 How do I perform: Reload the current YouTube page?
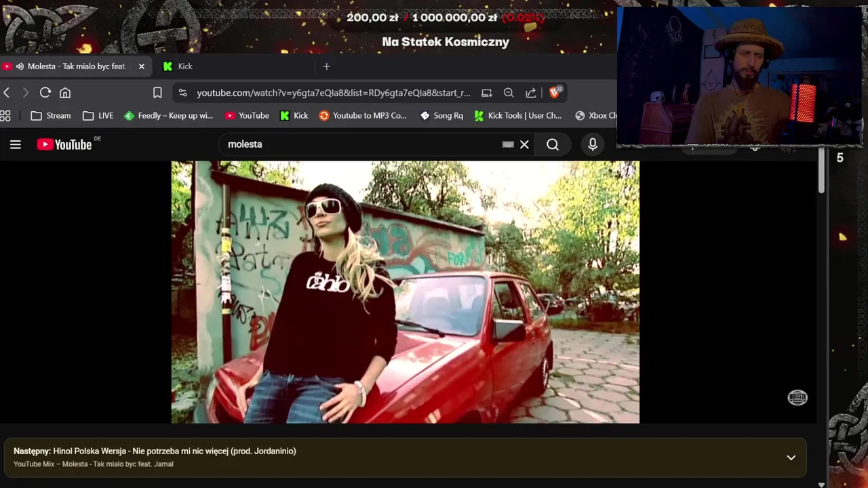point(45,93)
